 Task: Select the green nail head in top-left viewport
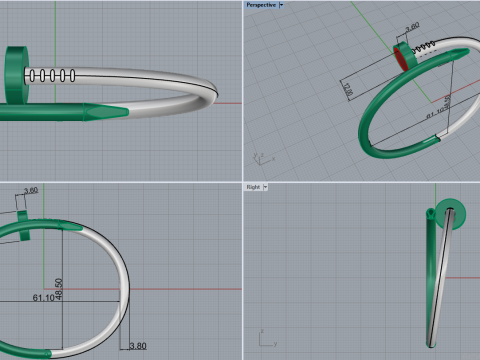(17, 75)
